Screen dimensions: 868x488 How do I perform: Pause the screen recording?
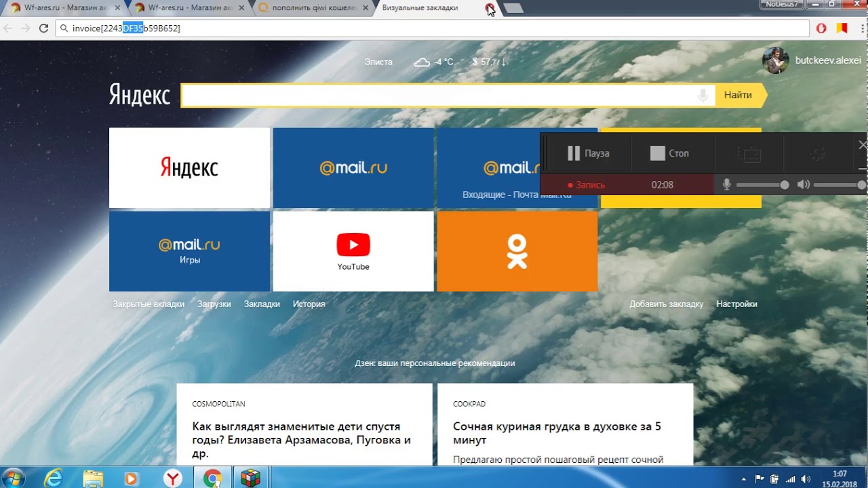588,153
